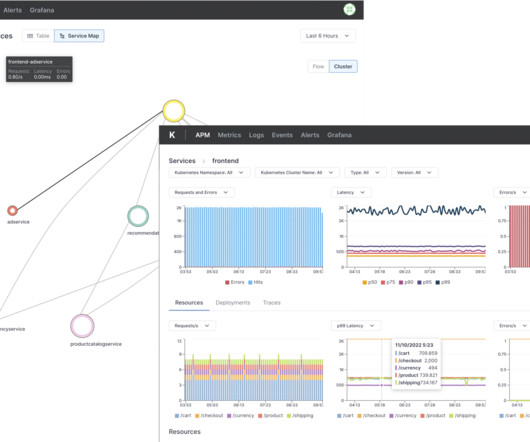Open Grafana in front window nav
Viewport: 530px width, 442px height.
point(339,135)
